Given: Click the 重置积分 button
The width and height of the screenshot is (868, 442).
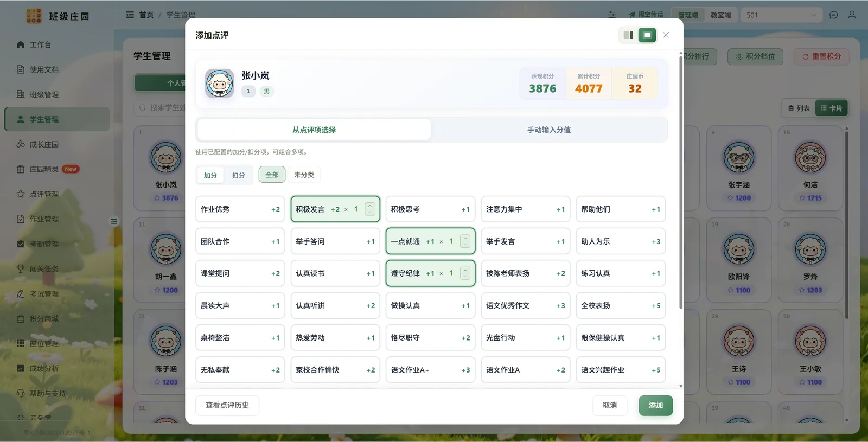Looking at the screenshot, I should click(x=821, y=56).
